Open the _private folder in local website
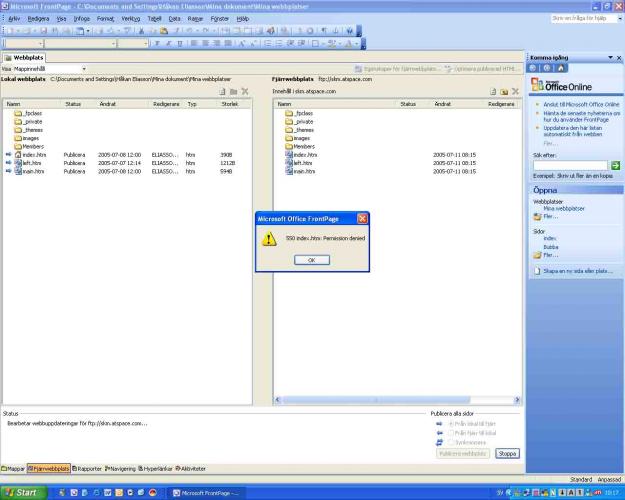The width and height of the screenshot is (625, 500). click(33, 121)
